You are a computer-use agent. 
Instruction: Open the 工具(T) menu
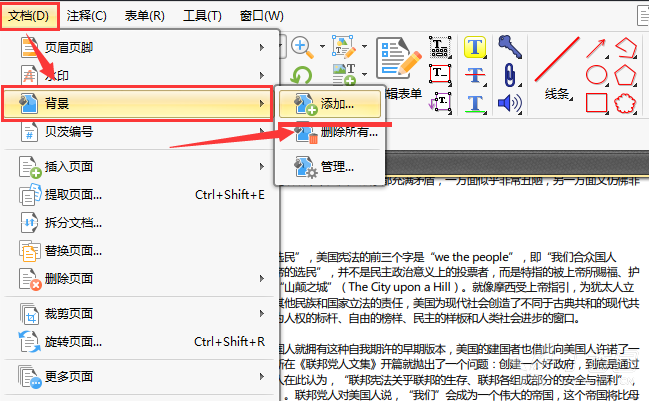click(x=202, y=16)
